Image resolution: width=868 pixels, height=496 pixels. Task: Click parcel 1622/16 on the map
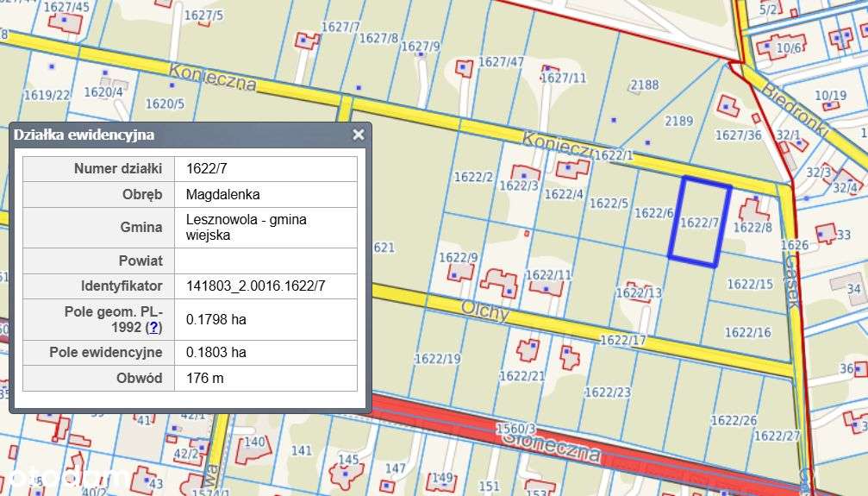pyautogui.click(x=747, y=332)
